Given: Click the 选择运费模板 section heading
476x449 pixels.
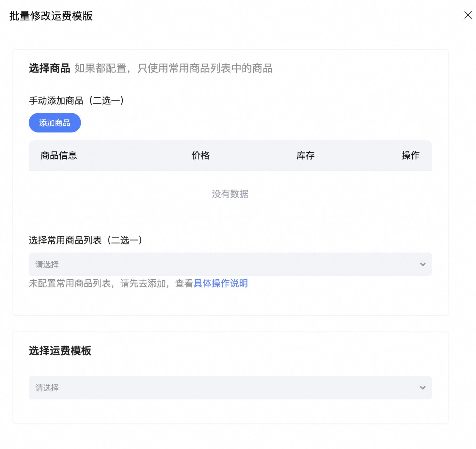Looking at the screenshot, I should point(60,351).
